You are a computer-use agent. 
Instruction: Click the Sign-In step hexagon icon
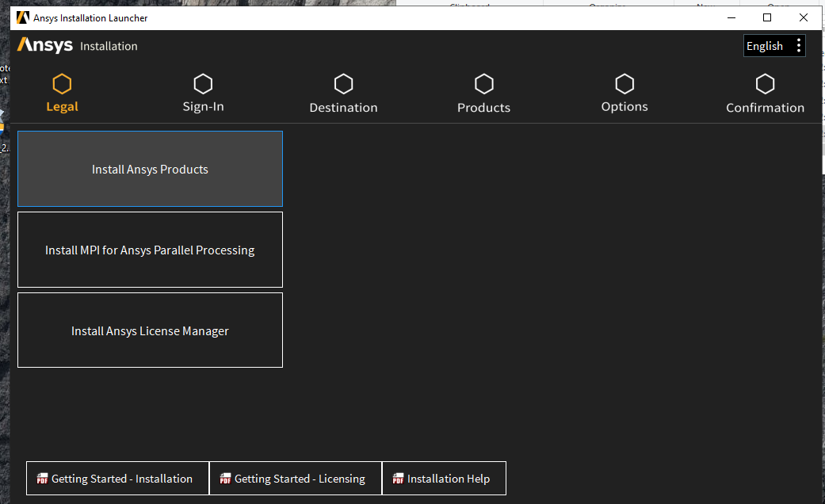(x=203, y=83)
